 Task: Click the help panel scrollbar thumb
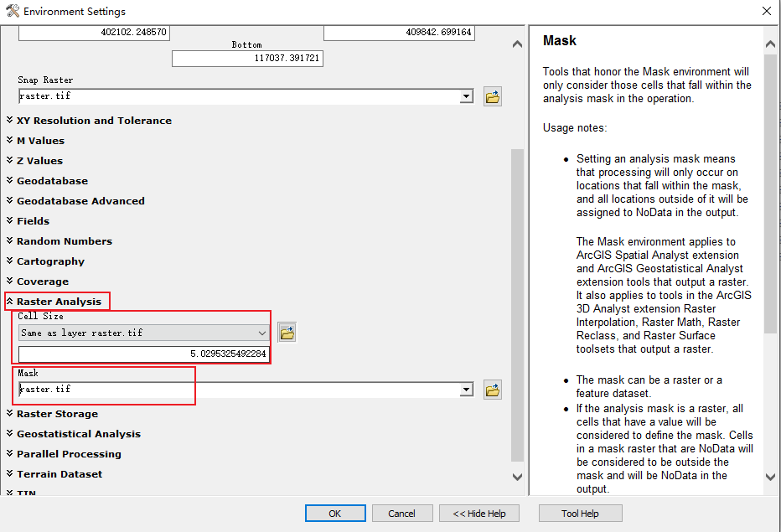coord(770,193)
